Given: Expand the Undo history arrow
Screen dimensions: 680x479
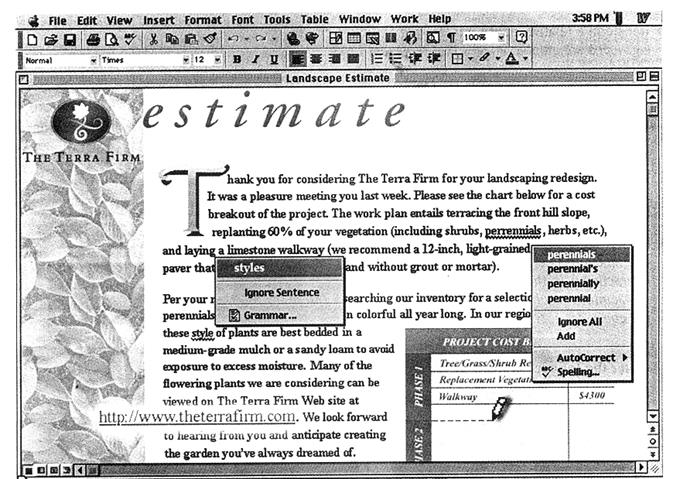Looking at the screenshot, I should pyautogui.click(x=246, y=39).
